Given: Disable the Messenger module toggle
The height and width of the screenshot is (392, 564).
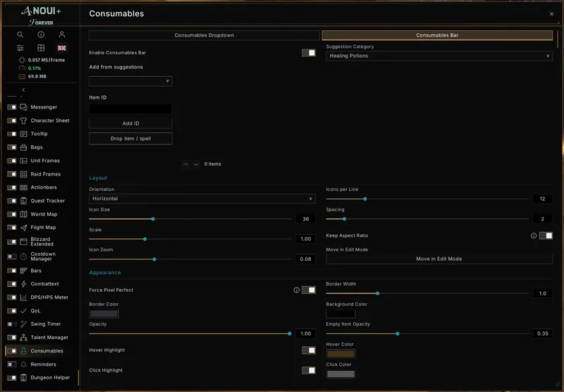Looking at the screenshot, I should (x=12, y=107).
